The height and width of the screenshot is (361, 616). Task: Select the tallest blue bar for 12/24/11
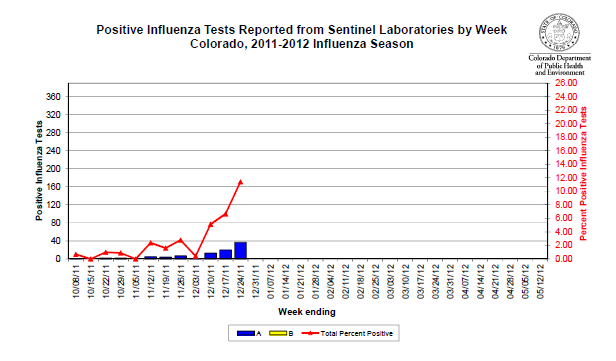pos(240,250)
